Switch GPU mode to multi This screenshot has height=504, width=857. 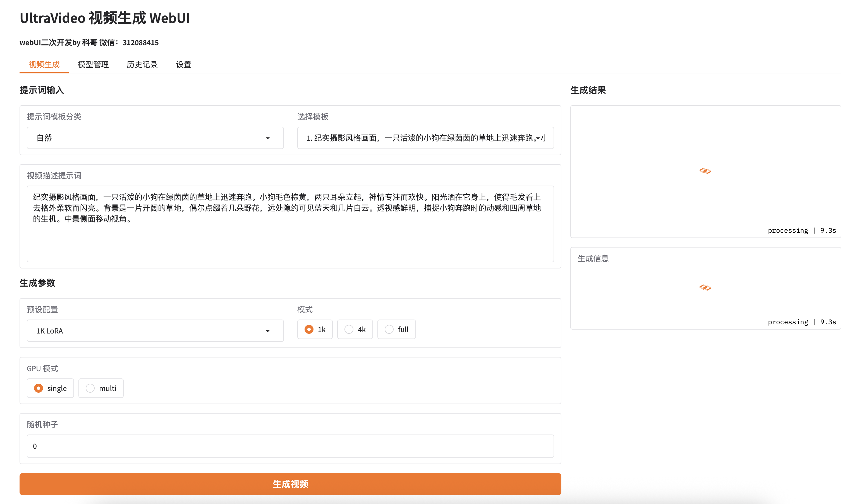point(90,388)
